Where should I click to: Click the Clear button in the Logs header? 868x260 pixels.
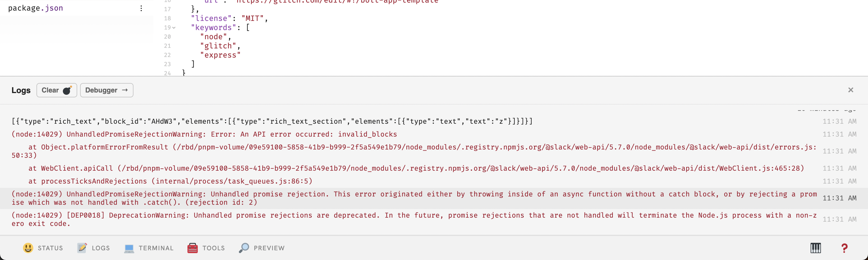click(x=56, y=90)
